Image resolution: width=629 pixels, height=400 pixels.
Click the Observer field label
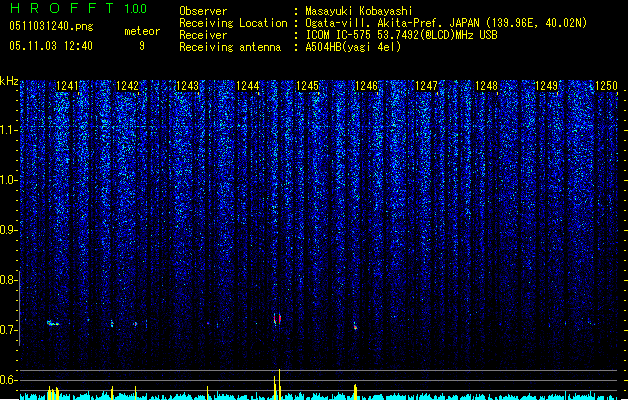coord(203,11)
